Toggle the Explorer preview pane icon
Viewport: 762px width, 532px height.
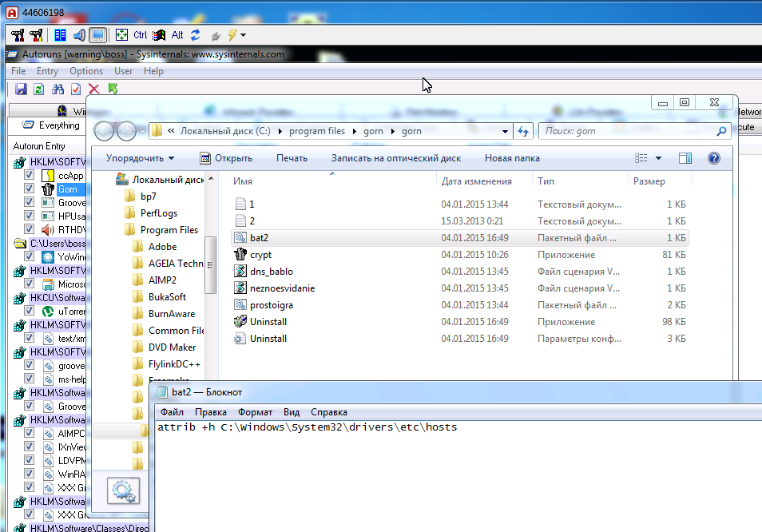click(685, 158)
